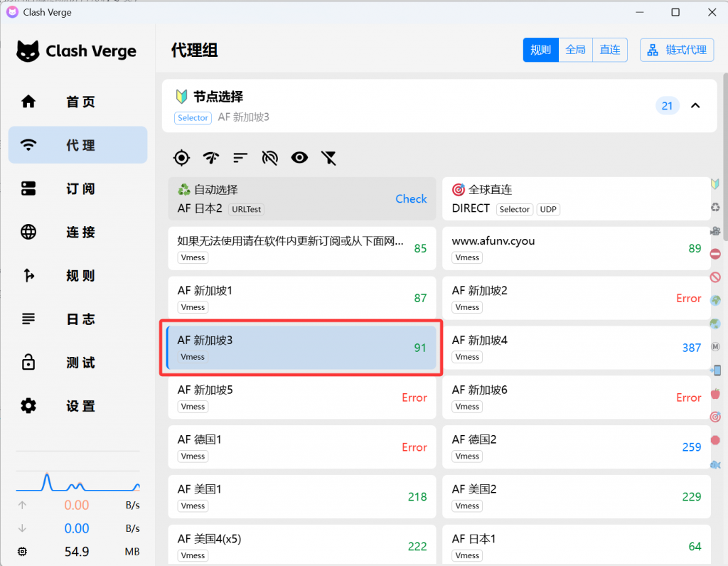Click the UDP tag on 全球直连
The width and height of the screenshot is (728, 566).
coord(548,210)
